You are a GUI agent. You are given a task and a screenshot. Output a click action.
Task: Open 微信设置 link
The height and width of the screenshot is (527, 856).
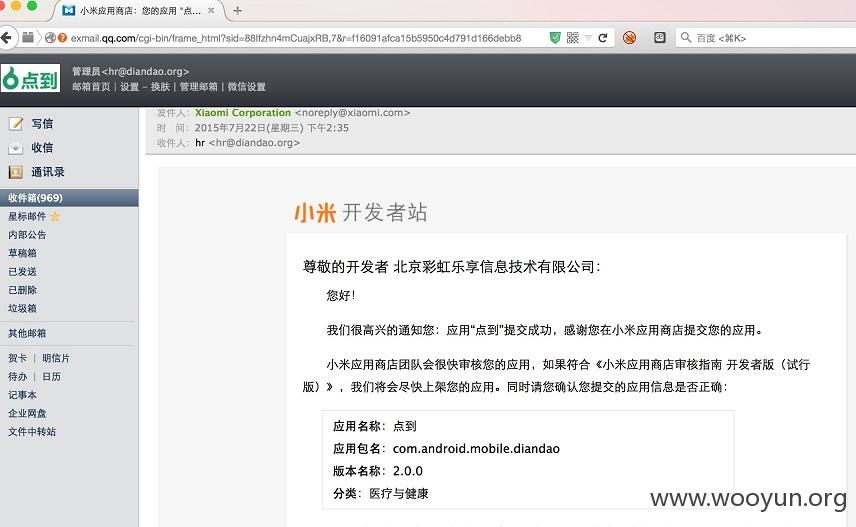(247, 87)
